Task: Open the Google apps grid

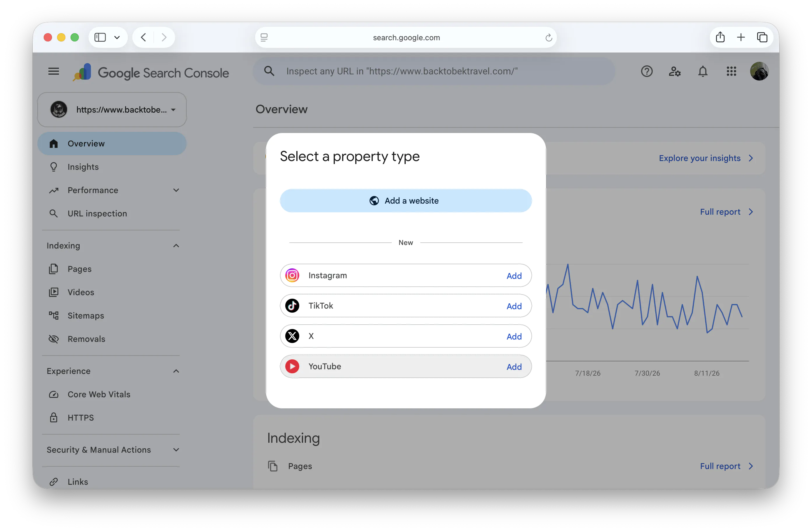Action: click(x=731, y=71)
